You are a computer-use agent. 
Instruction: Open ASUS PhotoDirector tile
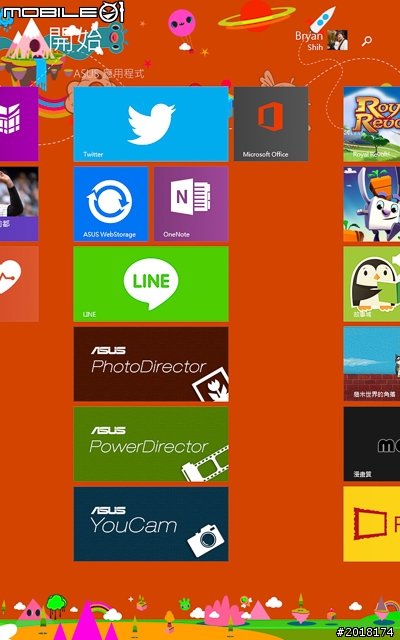[151, 364]
